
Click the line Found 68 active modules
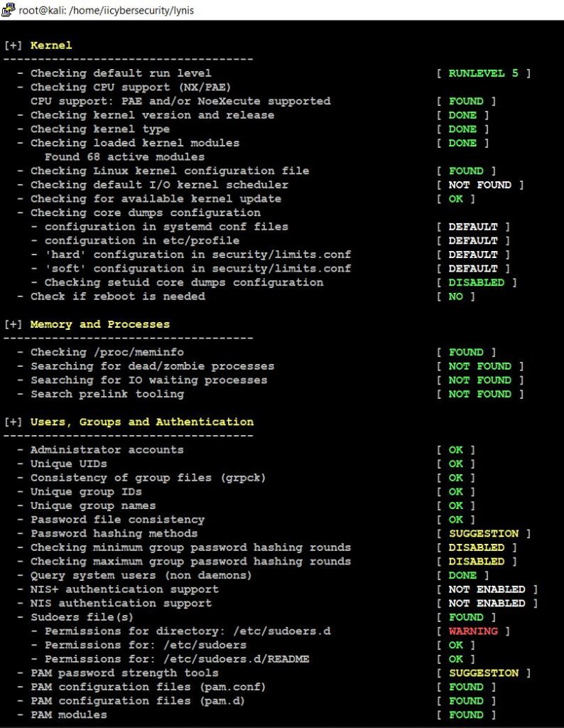(x=124, y=157)
